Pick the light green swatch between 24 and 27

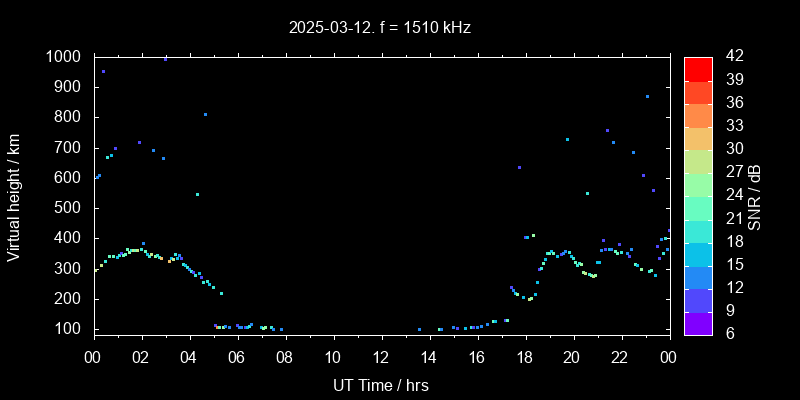(698, 183)
